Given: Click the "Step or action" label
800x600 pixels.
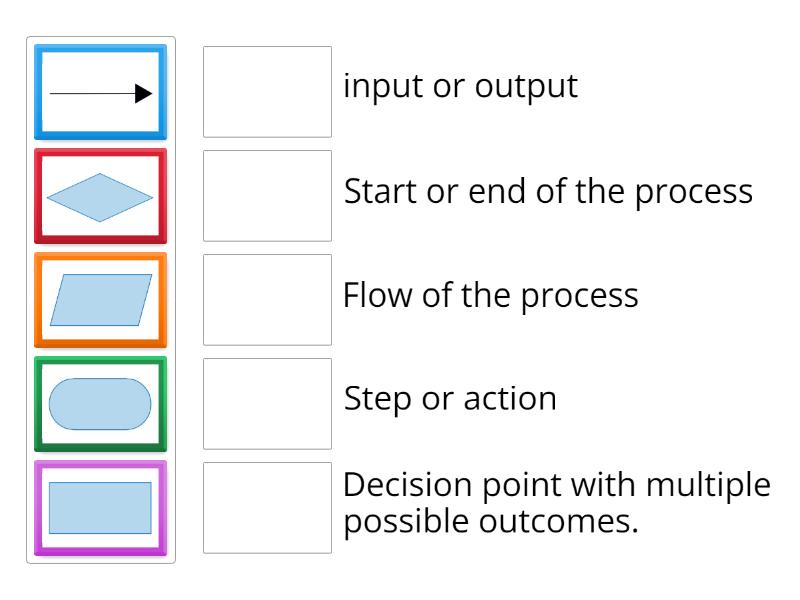Looking at the screenshot, I should point(450,399).
